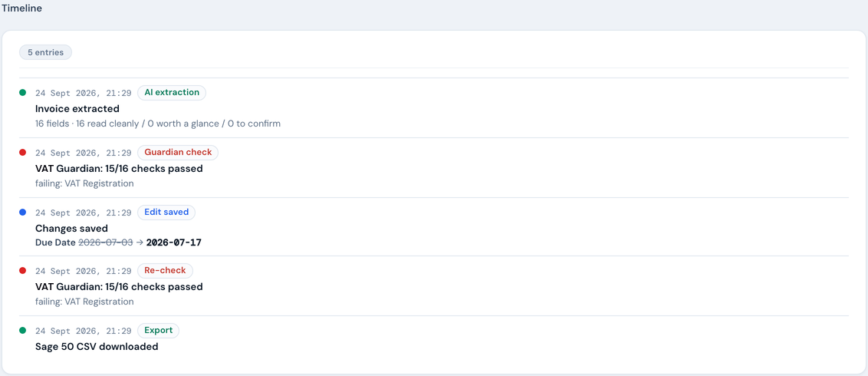Viewport: 868px width, 376px height.
Task: Click the new due date 2026-07-17
Action: tap(173, 242)
